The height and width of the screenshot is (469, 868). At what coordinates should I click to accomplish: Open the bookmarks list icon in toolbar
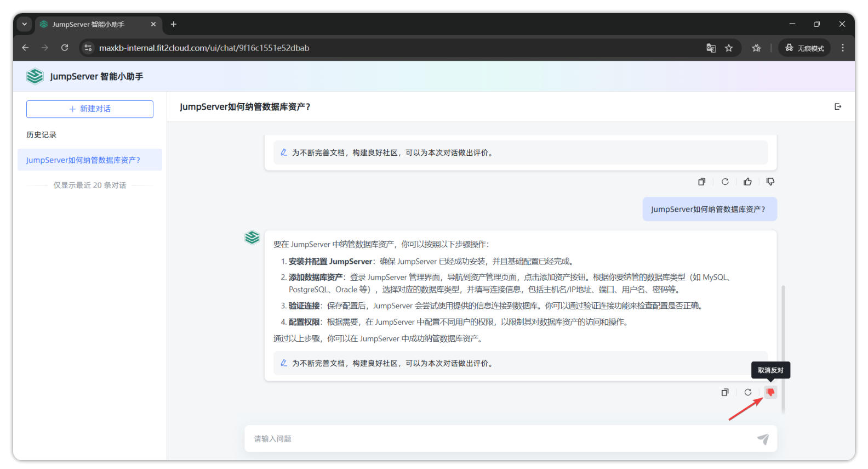click(x=756, y=48)
